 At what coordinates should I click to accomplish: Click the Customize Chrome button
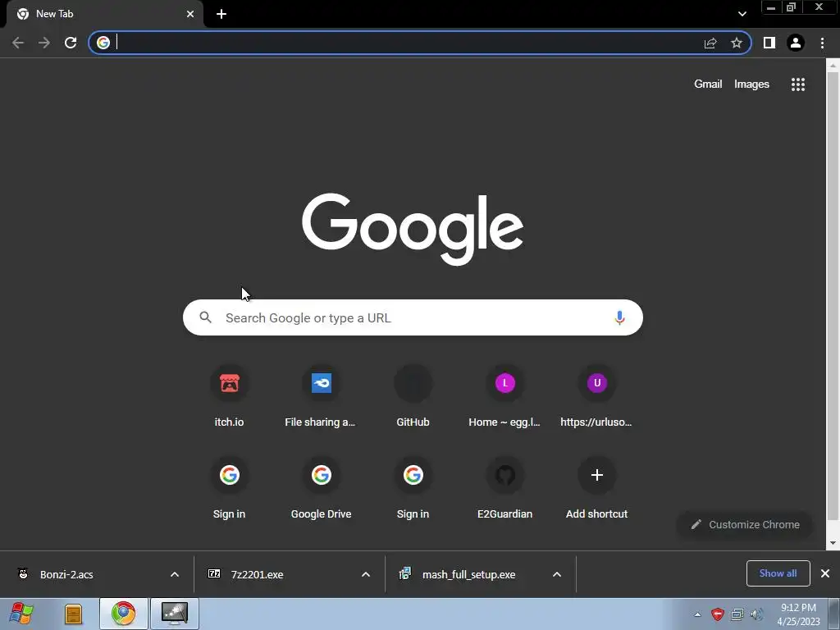(x=745, y=524)
